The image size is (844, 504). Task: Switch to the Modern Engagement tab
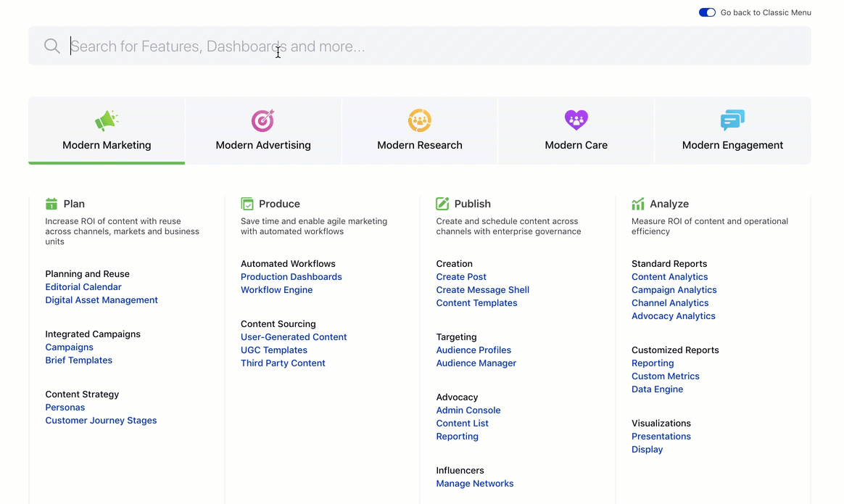pyautogui.click(x=732, y=131)
